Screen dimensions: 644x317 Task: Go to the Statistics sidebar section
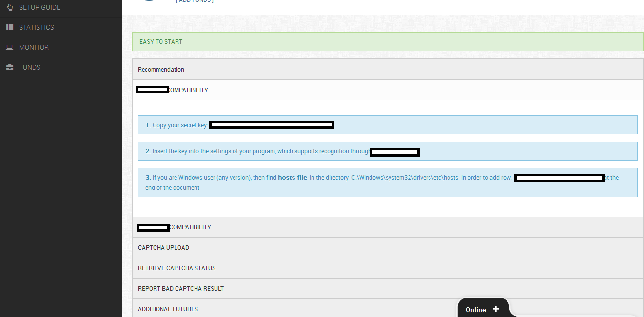tap(61, 27)
